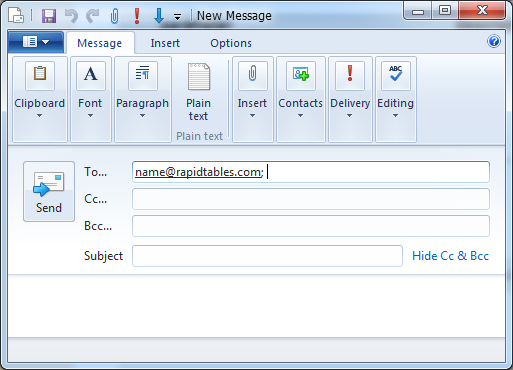Switch to the Message tab
The width and height of the screenshot is (513, 370).
100,43
